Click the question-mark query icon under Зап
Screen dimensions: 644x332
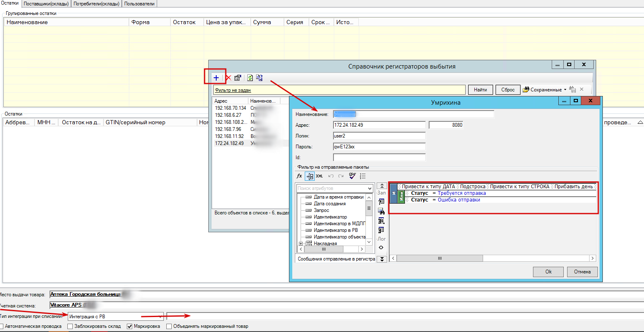tap(381, 202)
